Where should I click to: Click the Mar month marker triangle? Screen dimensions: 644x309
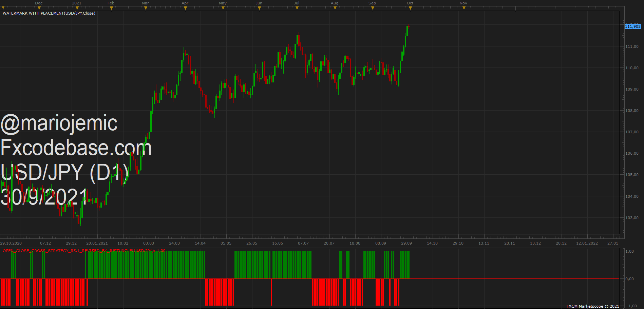(146, 8)
